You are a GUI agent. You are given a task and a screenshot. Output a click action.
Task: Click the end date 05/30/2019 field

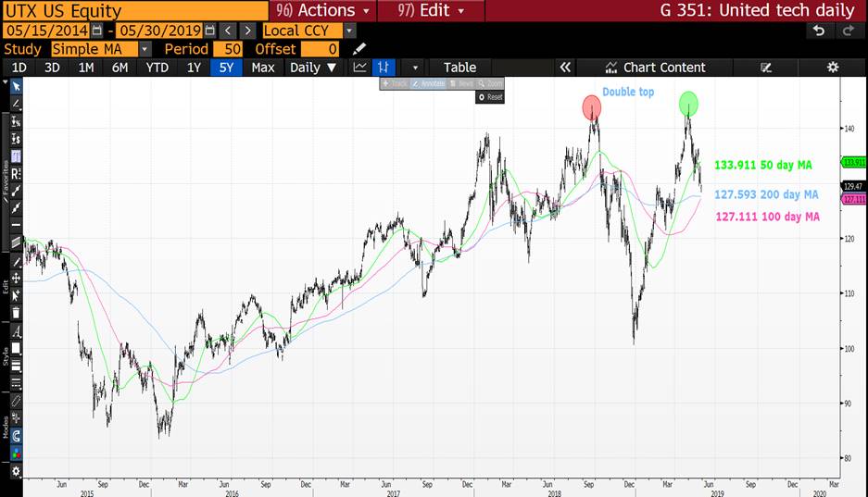[x=159, y=31]
